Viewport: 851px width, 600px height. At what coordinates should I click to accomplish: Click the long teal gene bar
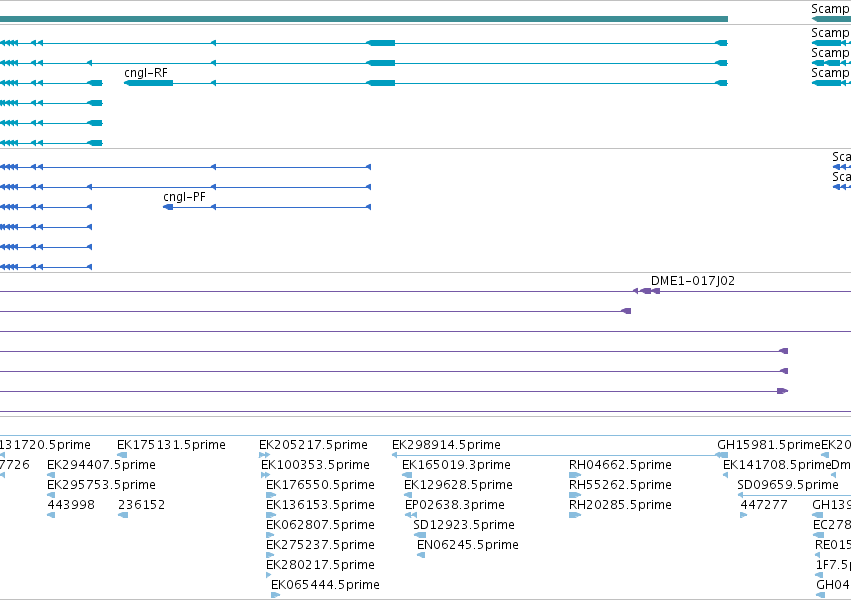364,19
